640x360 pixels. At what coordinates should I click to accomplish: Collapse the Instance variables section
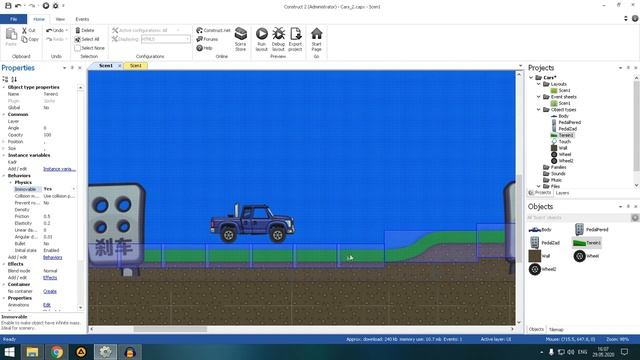point(4,155)
